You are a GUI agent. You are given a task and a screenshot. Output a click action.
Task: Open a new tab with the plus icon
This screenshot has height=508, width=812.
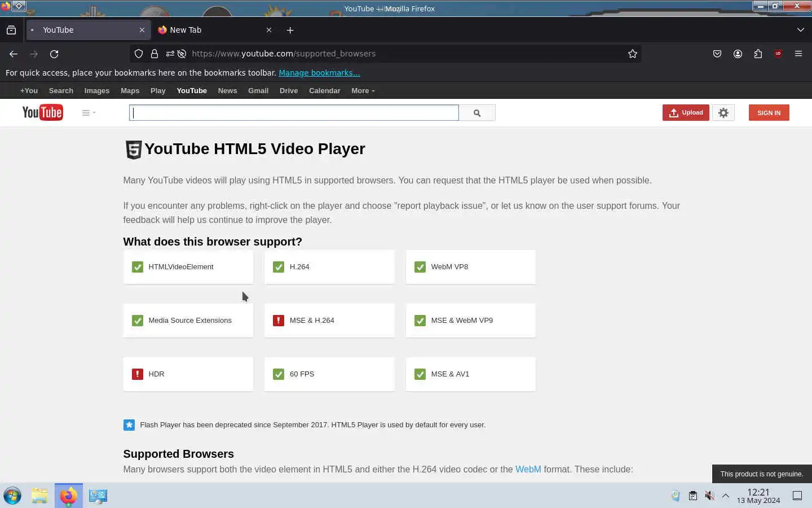[290, 30]
